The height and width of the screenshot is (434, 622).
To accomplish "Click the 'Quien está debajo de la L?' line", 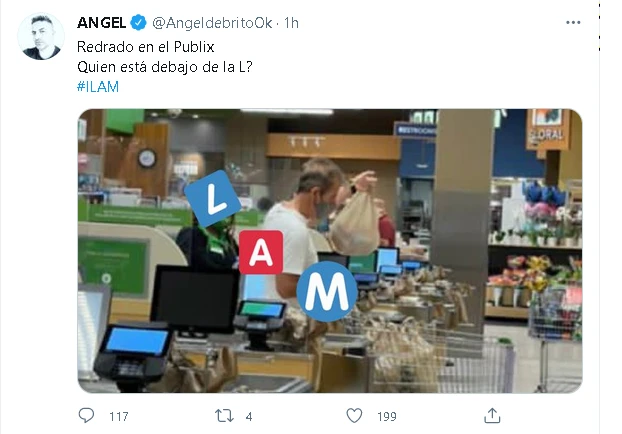I will [x=165, y=67].
